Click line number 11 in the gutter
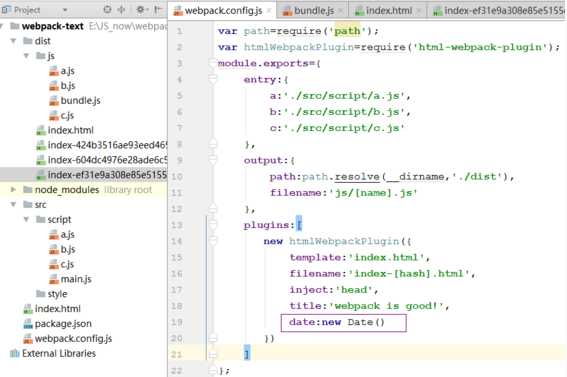The image size is (567, 377). [177, 193]
